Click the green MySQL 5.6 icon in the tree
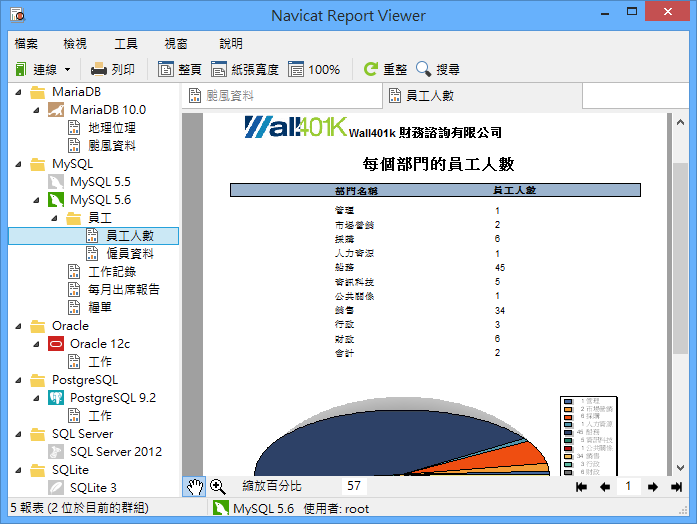 pyautogui.click(x=56, y=200)
